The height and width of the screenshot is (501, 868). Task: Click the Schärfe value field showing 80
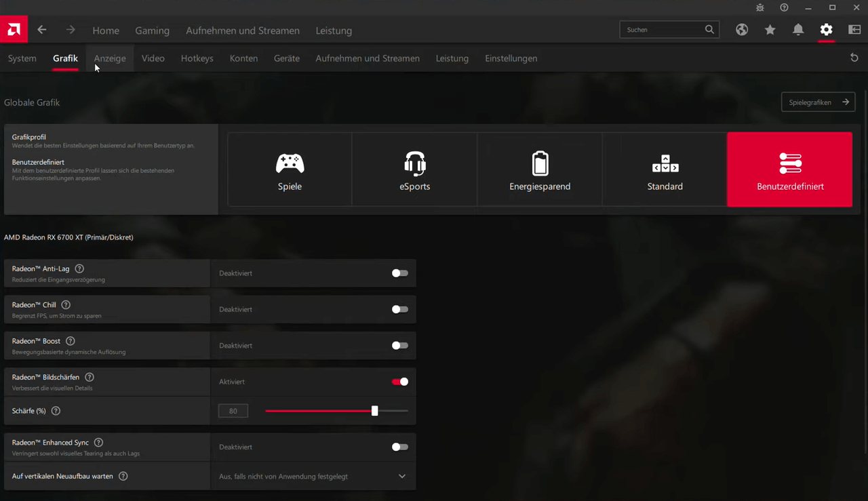tap(233, 411)
